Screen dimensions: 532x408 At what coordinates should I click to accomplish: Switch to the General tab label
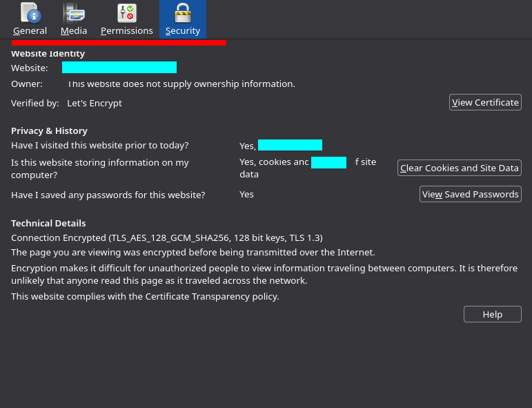tap(30, 31)
